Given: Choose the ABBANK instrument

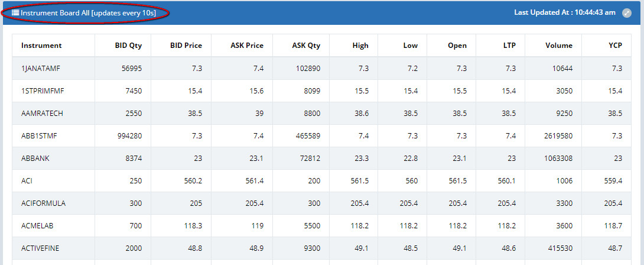Looking at the screenshot, I should 35,159.
